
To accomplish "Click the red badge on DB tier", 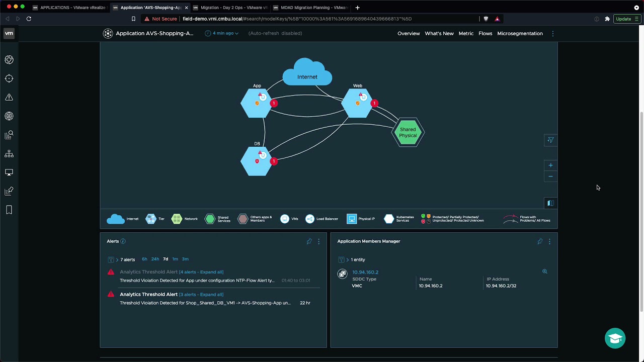I will pos(274,161).
